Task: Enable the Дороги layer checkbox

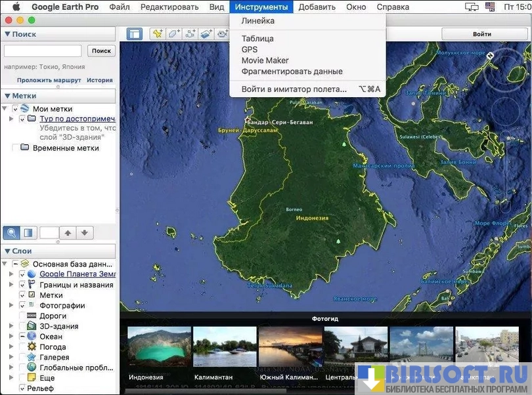Action: tap(22, 316)
